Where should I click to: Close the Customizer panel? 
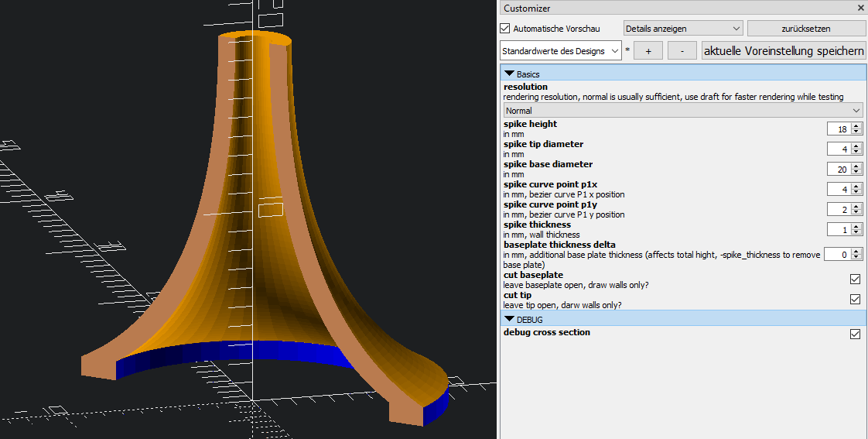tap(861, 8)
